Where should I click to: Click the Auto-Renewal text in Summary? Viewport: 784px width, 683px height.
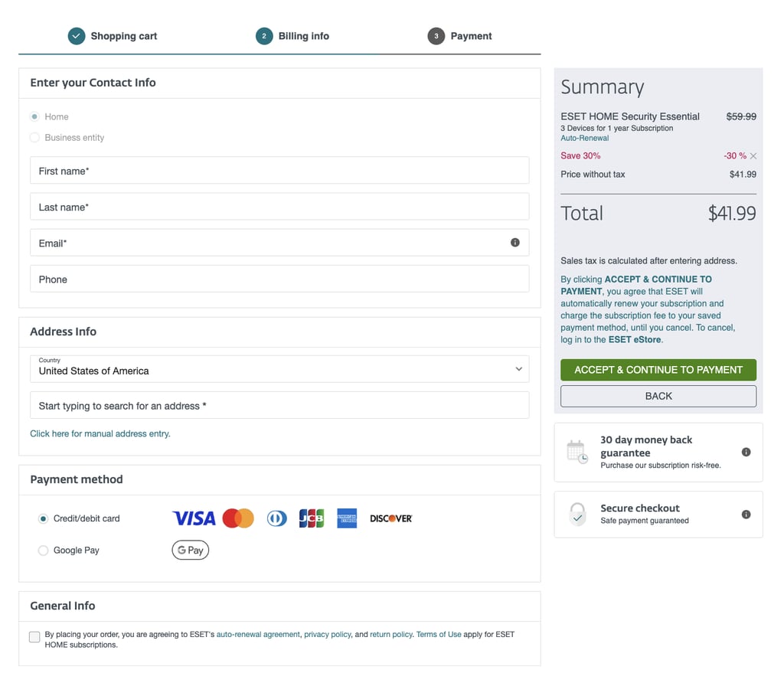584,138
